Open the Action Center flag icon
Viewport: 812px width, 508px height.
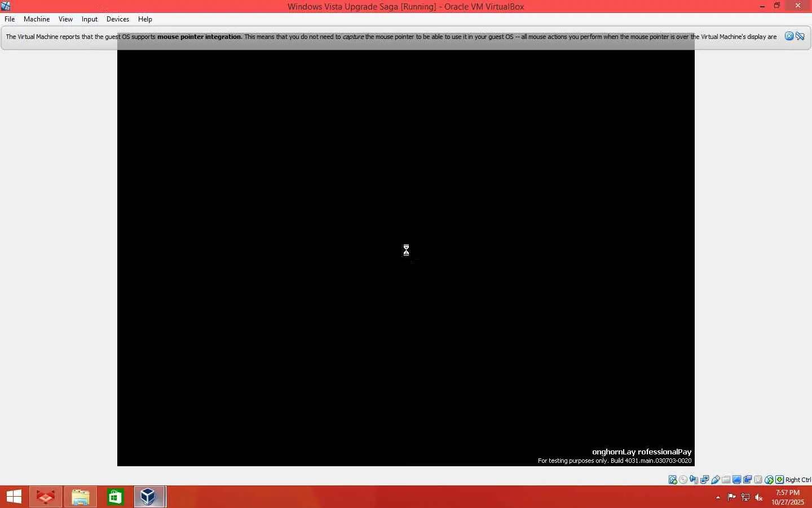[731, 497]
